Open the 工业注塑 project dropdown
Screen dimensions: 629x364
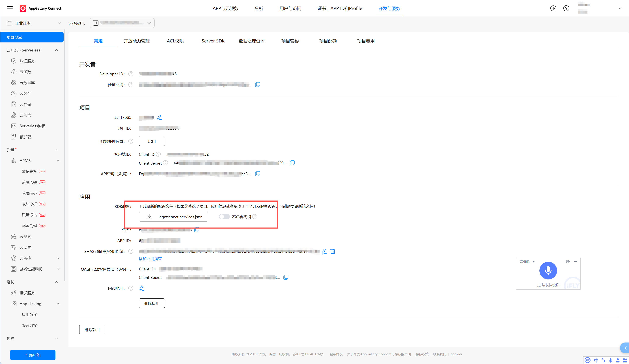tap(34, 23)
